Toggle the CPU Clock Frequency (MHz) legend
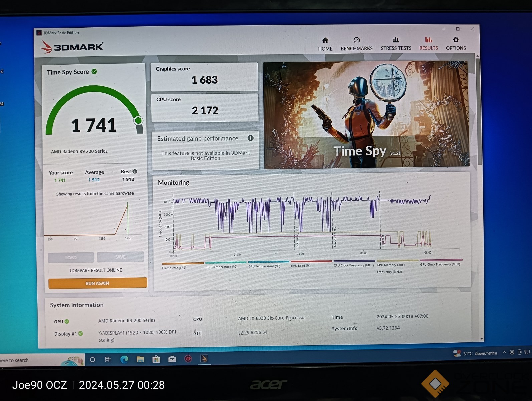The height and width of the screenshot is (401, 532). (354, 263)
